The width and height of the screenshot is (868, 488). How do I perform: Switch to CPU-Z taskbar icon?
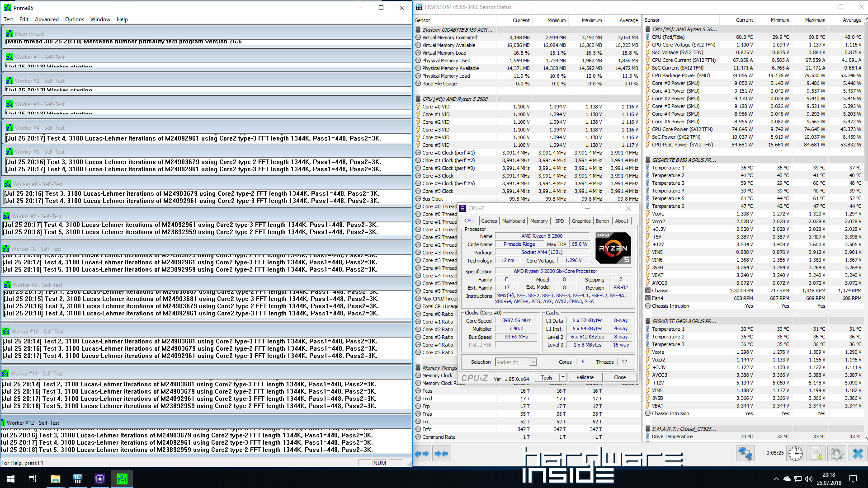(x=100, y=479)
